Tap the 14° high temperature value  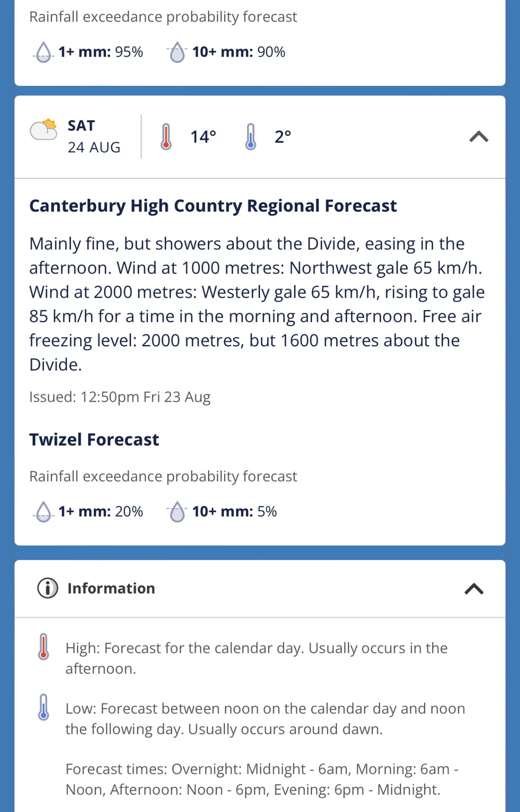click(203, 137)
